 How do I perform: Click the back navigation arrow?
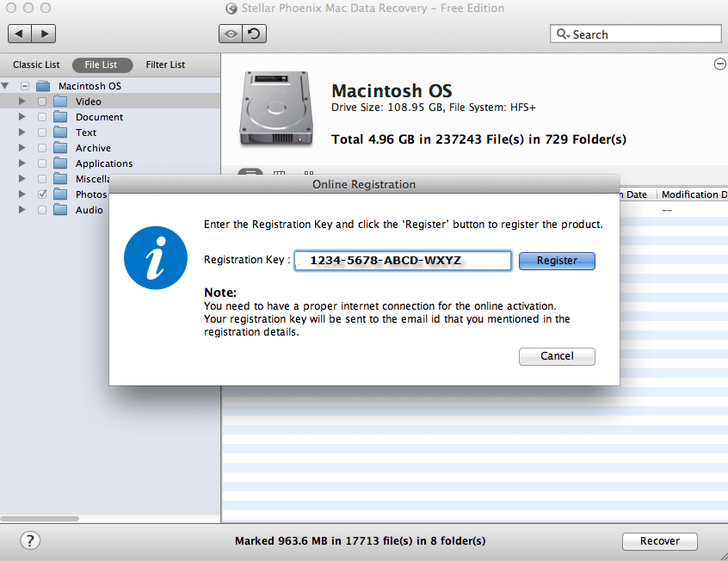click(x=20, y=34)
